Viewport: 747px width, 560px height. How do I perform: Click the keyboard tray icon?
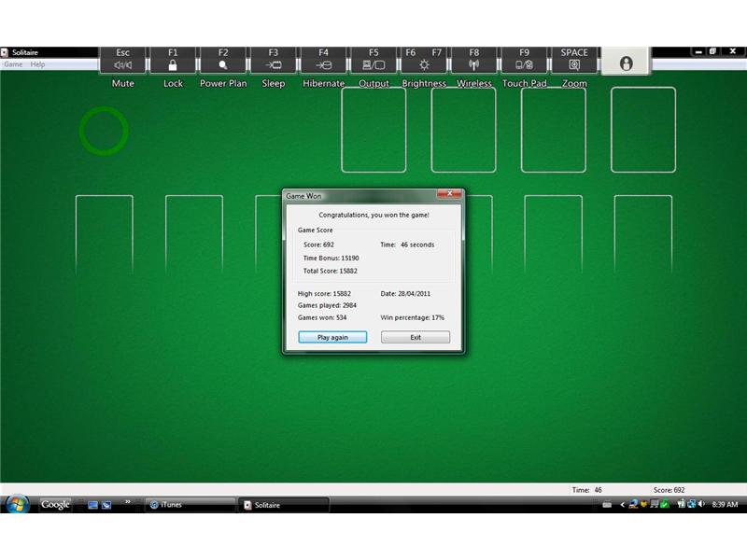click(607, 504)
